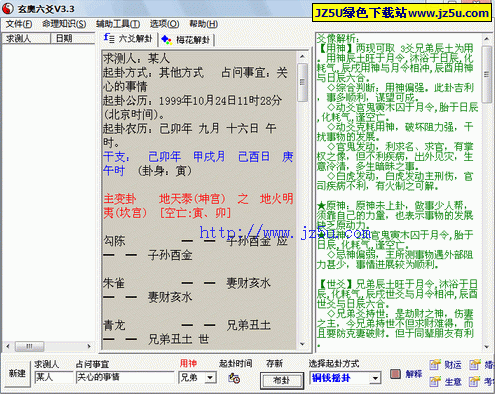The height and width of the screenshot is (394, 495).
Task: Click the 爻像解析 panel scrollbar thumb
Action: [487, 75]
